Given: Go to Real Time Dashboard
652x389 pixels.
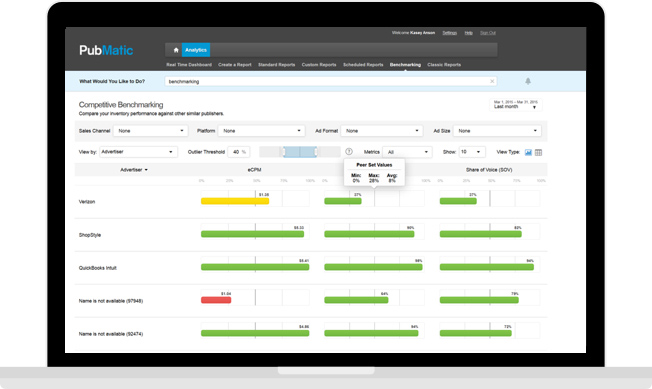Looking at the screenshot, I should coord(189,65).
